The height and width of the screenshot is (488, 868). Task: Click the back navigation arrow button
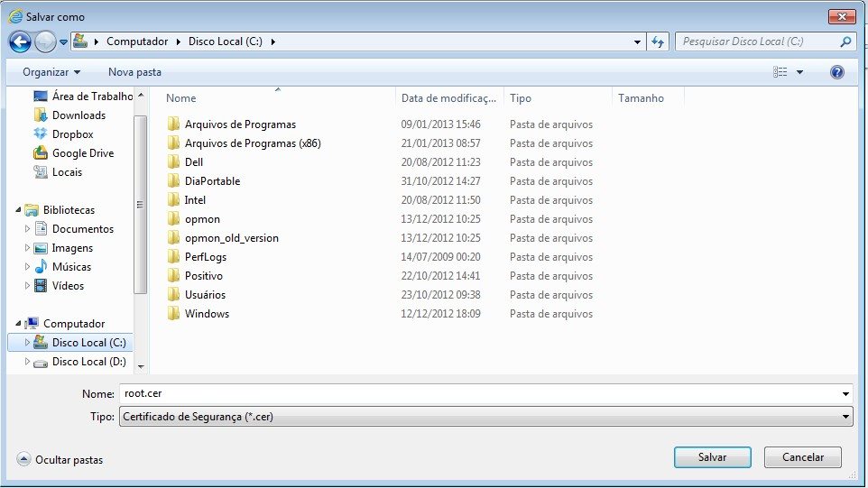[x=20, y=41]
